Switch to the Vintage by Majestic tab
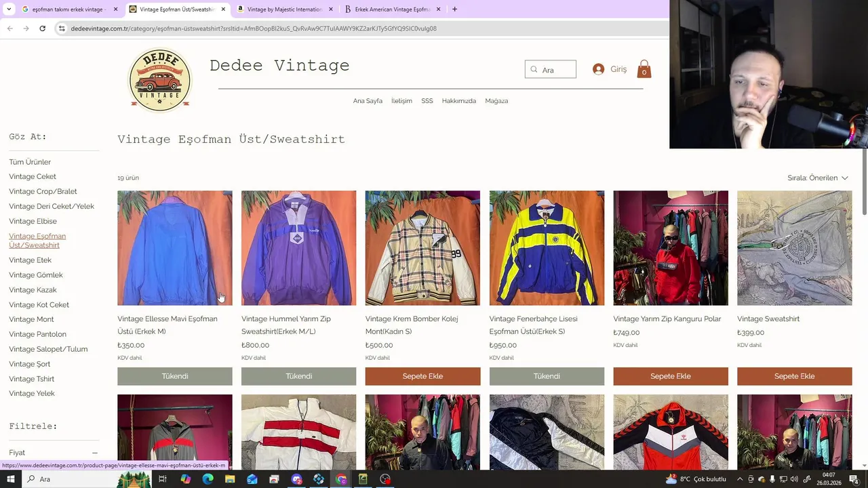868x488 pixels. tap(283, 9)
